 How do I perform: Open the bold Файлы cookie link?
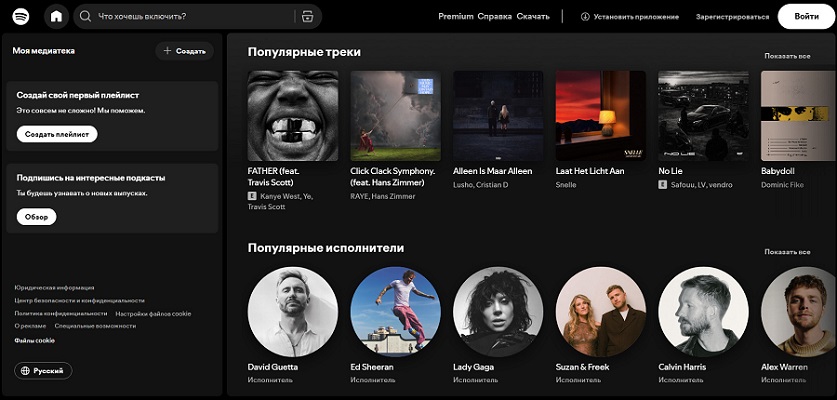point(34,340)
